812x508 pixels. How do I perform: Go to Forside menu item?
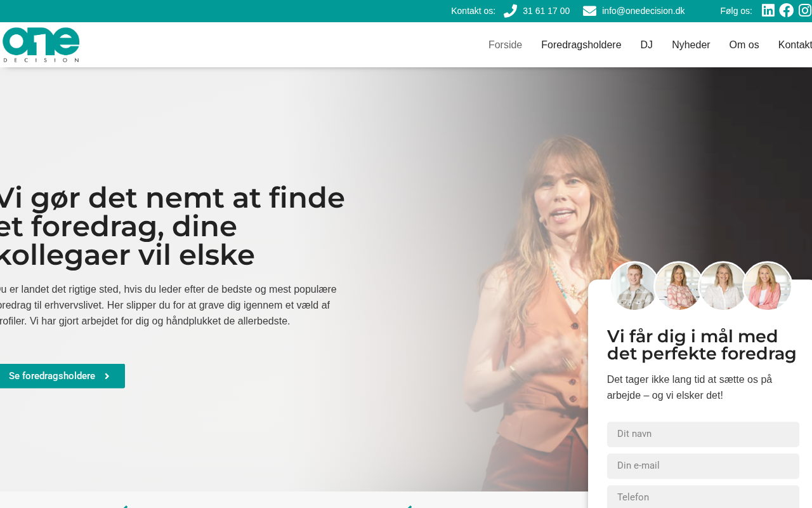click(x=505, y=44)
